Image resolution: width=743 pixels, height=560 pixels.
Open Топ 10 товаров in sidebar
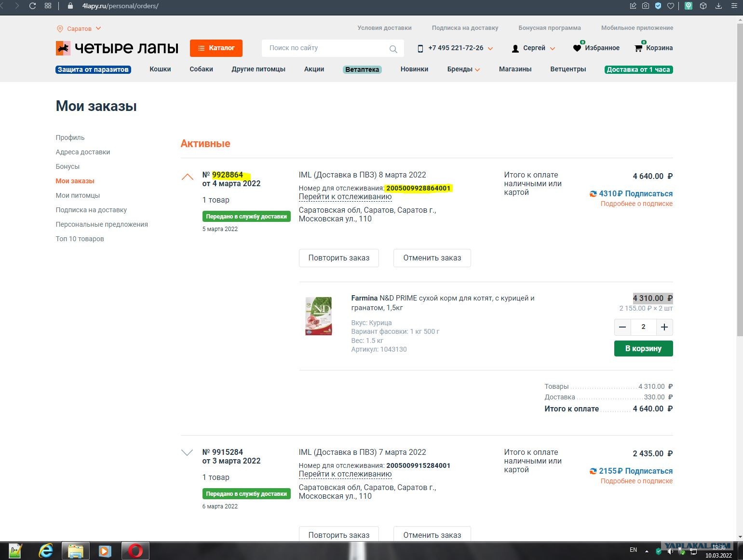pos(80,239)
